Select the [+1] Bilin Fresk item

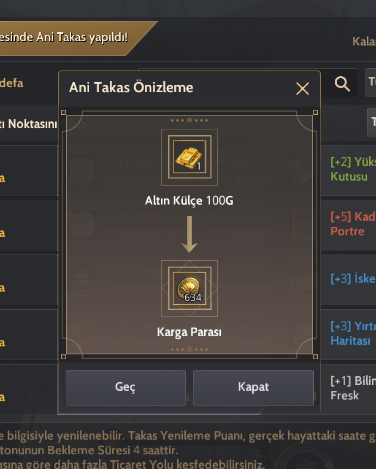pos(353,388)
